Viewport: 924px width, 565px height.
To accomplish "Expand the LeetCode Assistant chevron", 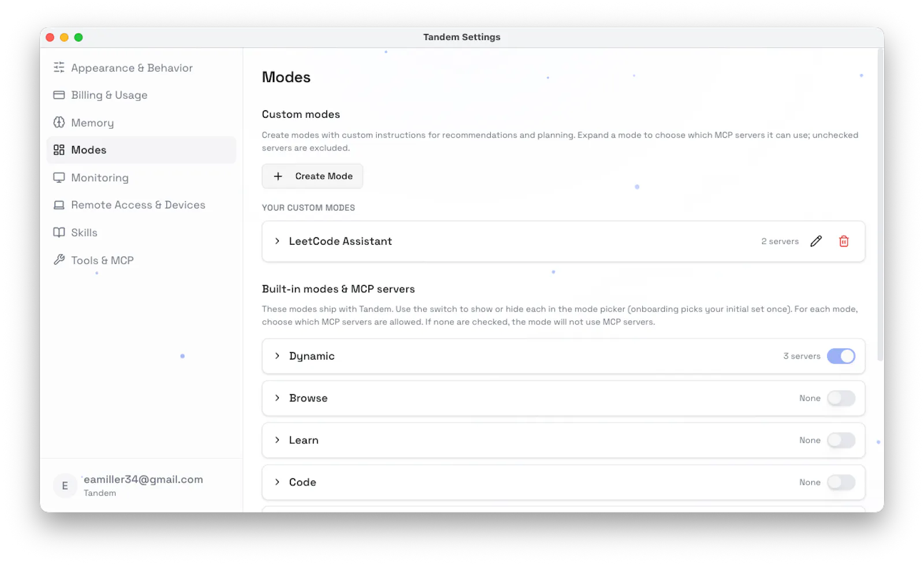I will pyautogui.click(x=277, y=241).
